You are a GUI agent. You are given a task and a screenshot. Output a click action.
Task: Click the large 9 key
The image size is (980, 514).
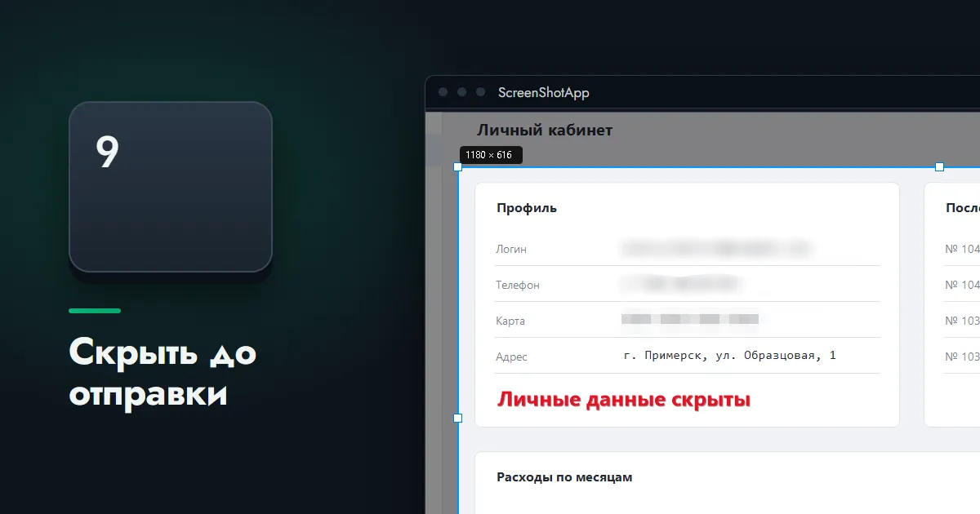click(170, 187)
